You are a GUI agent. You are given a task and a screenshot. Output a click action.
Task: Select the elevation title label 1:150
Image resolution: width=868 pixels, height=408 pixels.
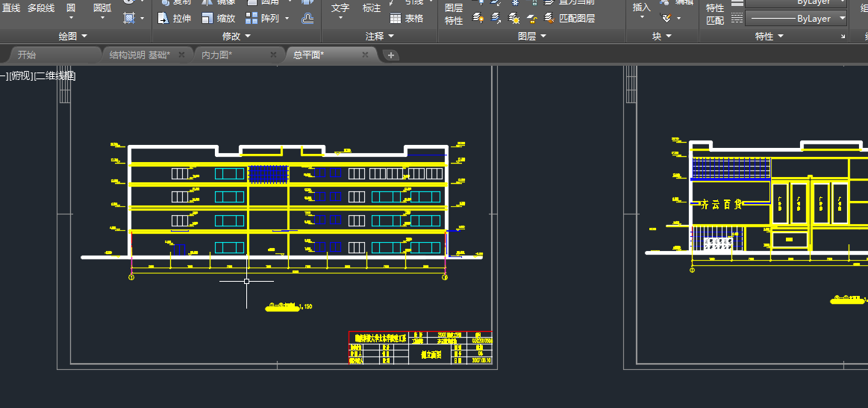(x=290, y=306)
